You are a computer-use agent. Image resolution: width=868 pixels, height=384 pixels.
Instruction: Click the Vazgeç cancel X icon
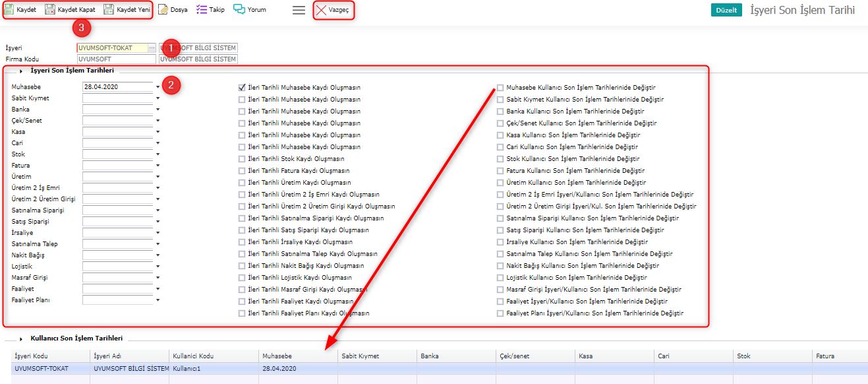(321, 11)
